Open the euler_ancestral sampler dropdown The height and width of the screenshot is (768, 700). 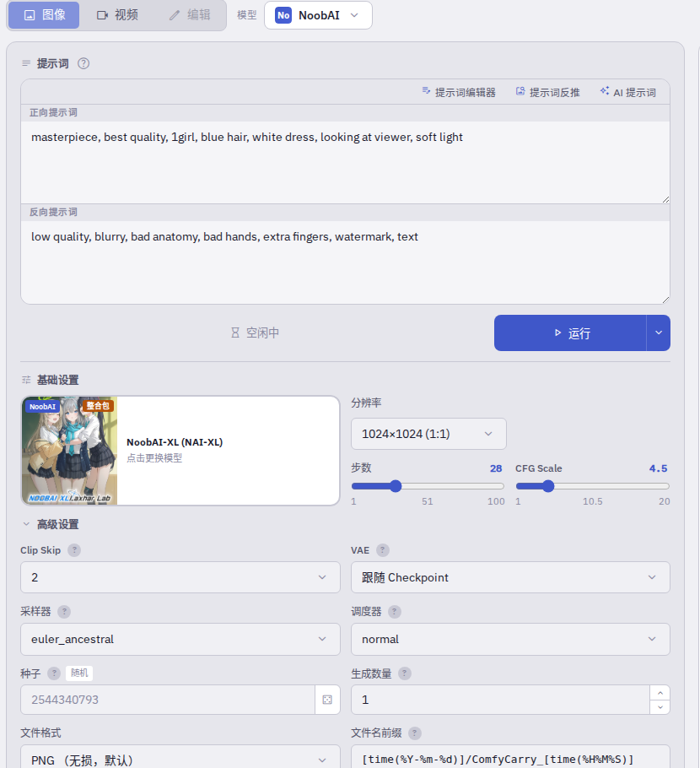[x=180, y=639]
